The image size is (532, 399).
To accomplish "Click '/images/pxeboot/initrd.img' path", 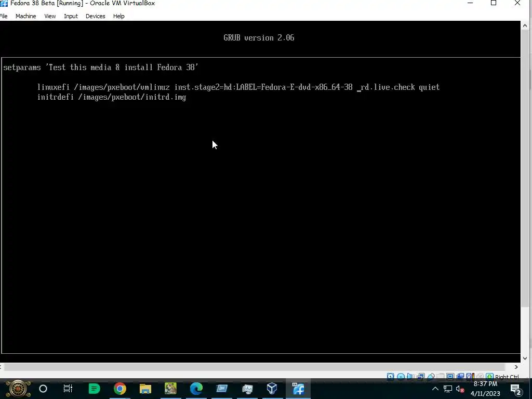I will tap(132, 97).
